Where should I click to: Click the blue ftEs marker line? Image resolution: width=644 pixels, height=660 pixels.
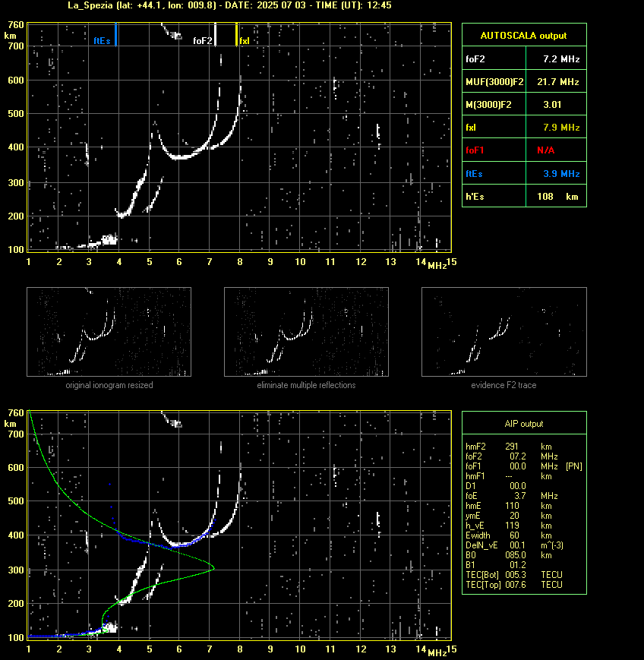click(115, 34)
